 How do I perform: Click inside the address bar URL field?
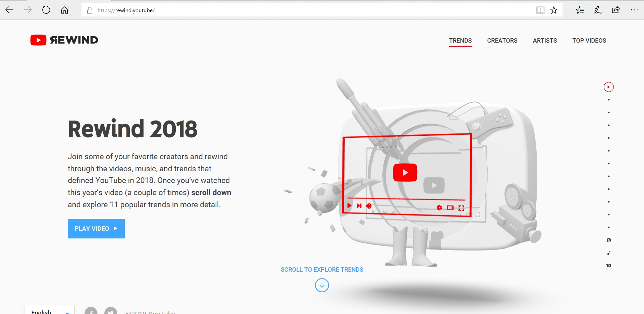tap(201, 10)
